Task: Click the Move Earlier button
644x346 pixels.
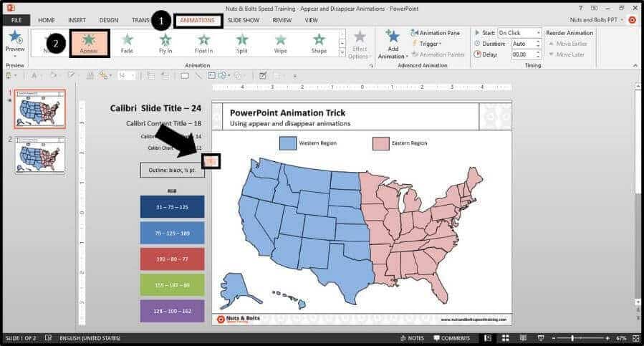Action: coord(569,44)
